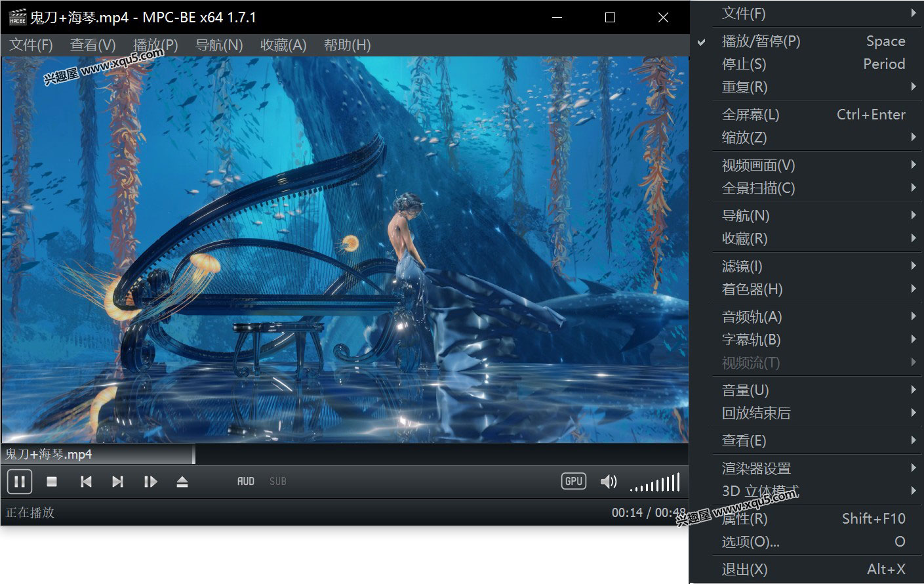Choose 退出(X) in the context menu

(x=807, y=570)
